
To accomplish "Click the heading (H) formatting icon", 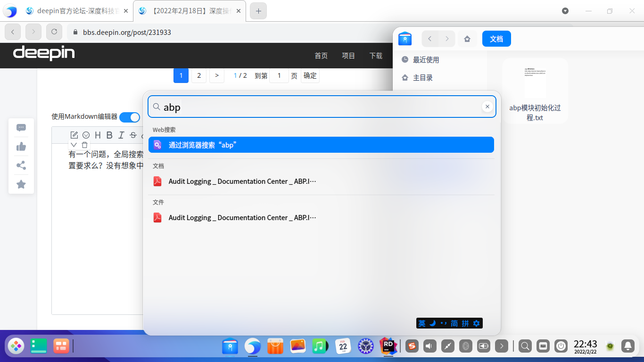I will [x=97, y=135].
